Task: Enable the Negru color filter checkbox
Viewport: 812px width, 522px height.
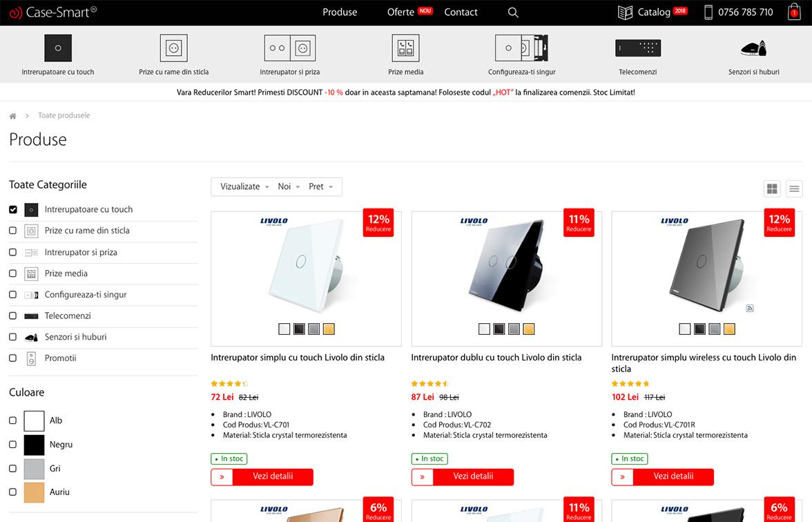Action: (x=13, y=445)
